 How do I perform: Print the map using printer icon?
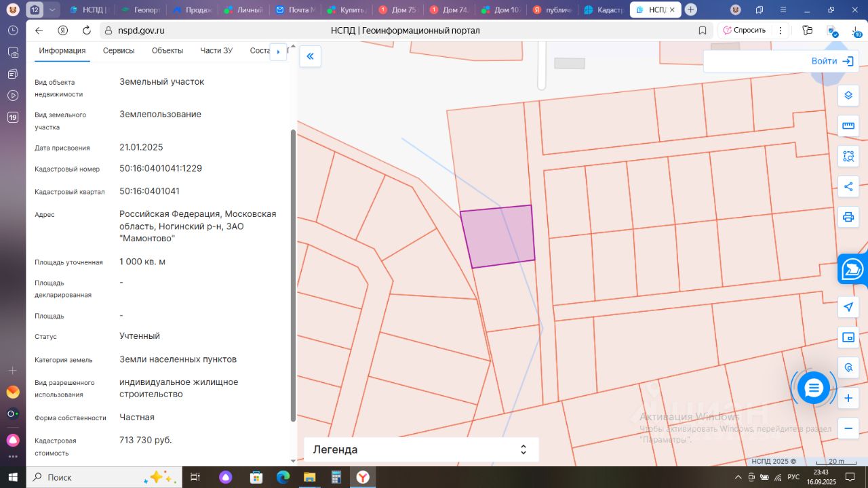tap(848, 217)
